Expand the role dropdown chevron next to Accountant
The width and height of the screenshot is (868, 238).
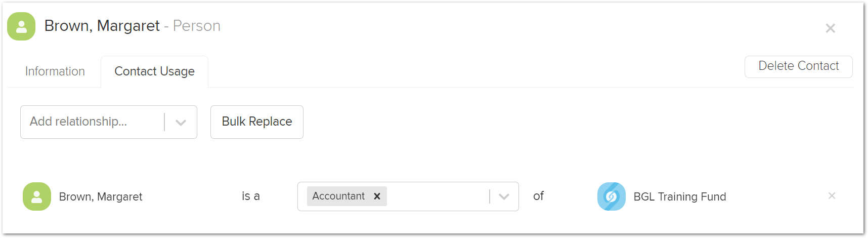click(504, 196)
